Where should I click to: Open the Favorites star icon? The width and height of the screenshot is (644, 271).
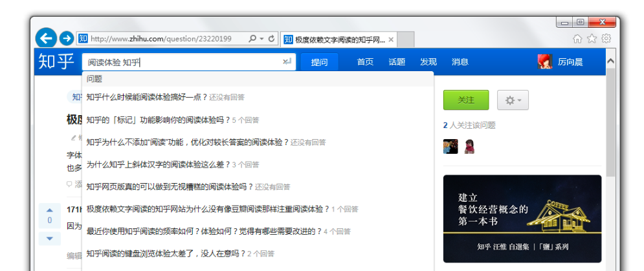coord(592,39)
